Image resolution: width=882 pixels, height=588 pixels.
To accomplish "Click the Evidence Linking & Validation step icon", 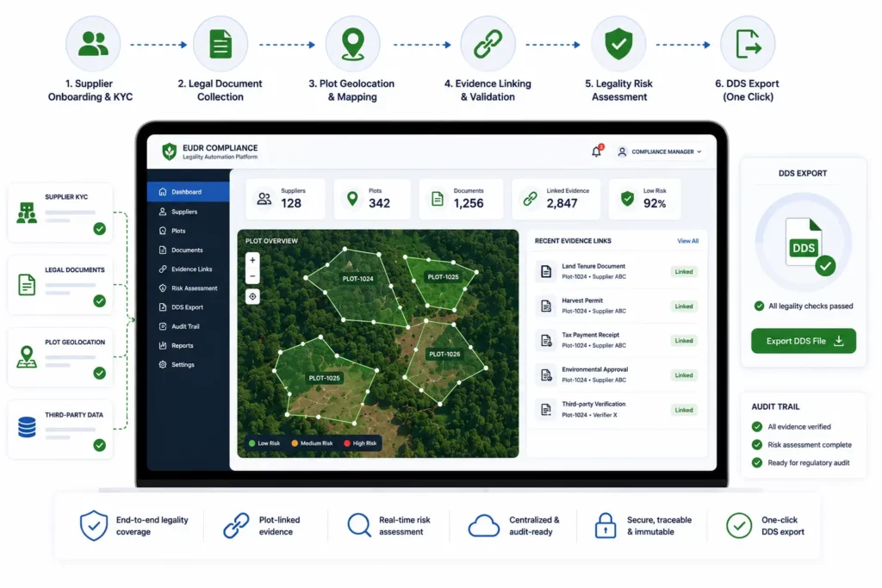I will pos(488,44).
